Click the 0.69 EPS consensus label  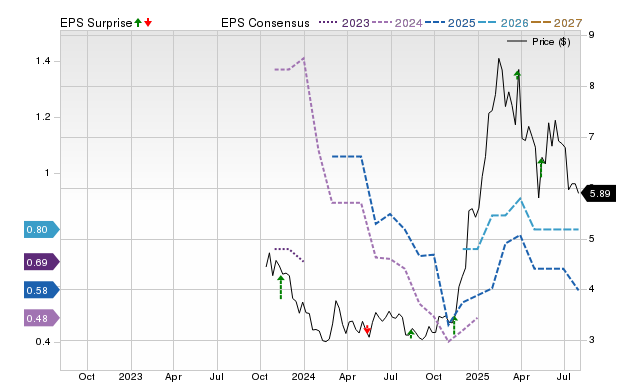coord(41,262)
